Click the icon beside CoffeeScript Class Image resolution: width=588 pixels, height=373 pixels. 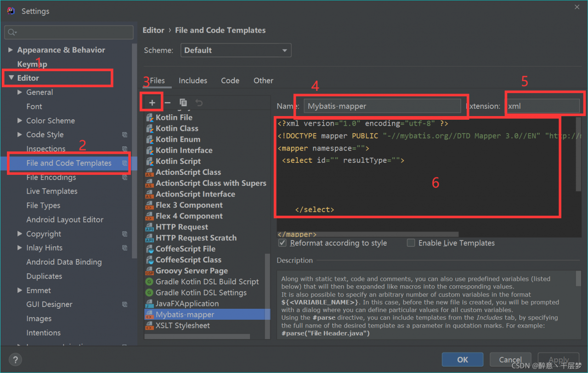point(150,260)
